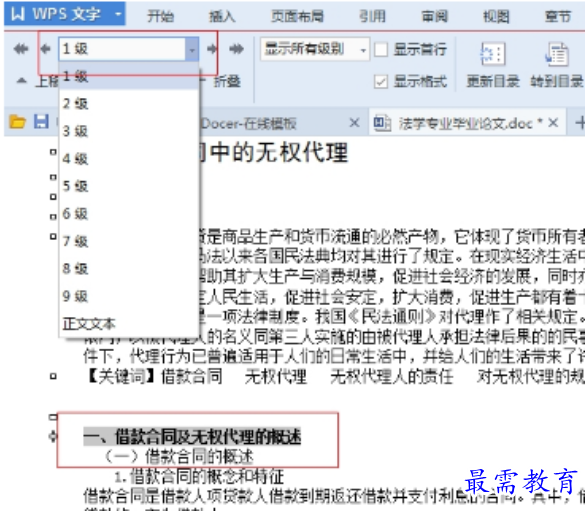Screen dimensions: 586x513
Task: Toggle the 显示首行 checkbox
Action: [x=381, y=49]
